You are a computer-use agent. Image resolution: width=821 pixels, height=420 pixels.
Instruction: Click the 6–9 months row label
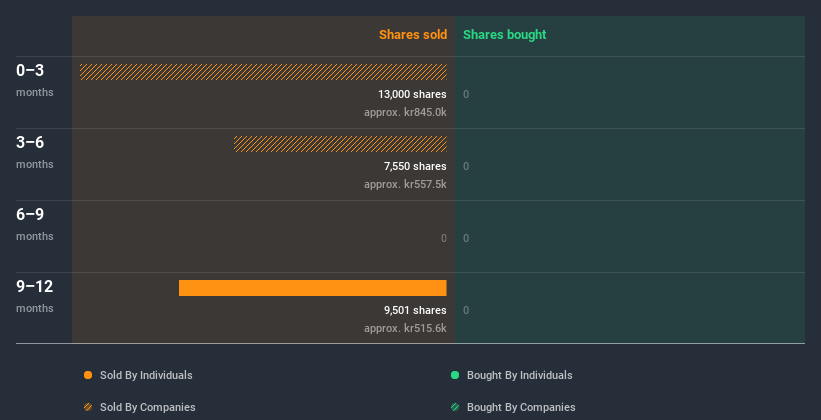pyautogui.click(x=35, y=224)
